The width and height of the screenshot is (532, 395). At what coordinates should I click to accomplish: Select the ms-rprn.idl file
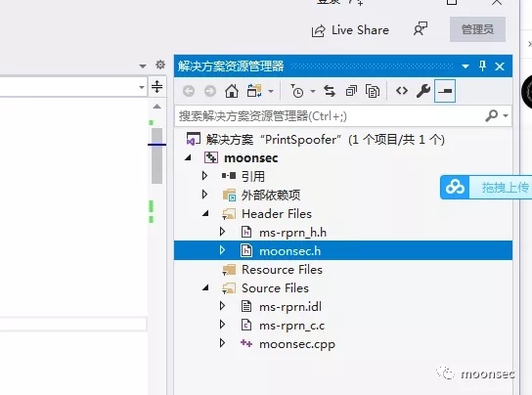tap(290, 307)
